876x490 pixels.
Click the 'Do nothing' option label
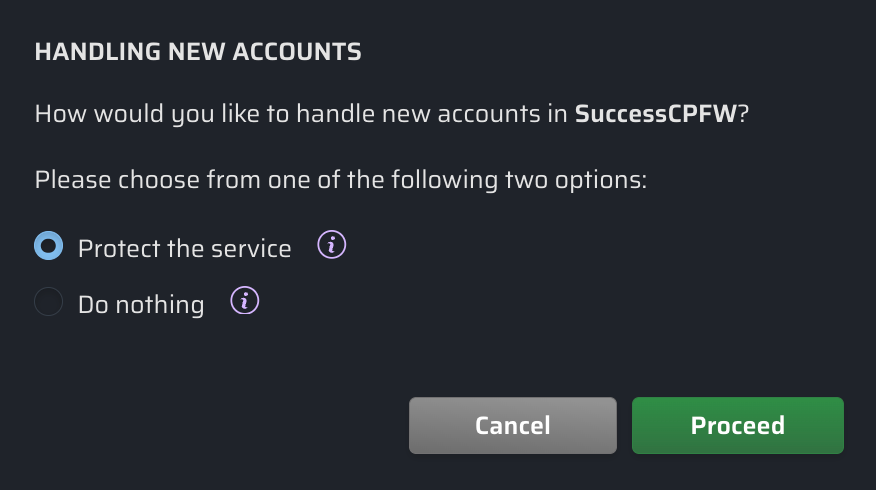tap(141, 304)
